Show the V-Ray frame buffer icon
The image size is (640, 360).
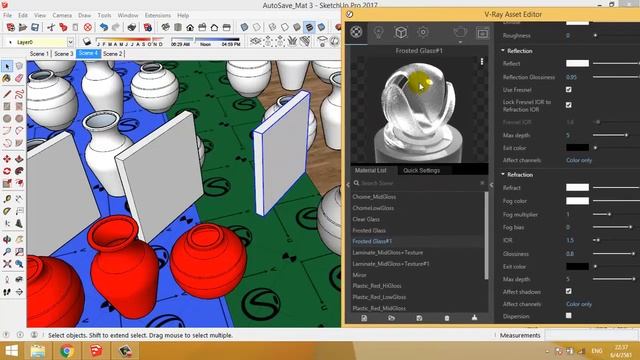[482, 33]
